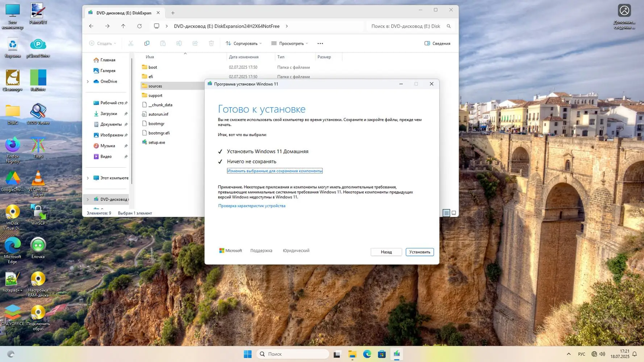Click the Назад button in setup
Viewport: 644px width, 362px height.
386,252
